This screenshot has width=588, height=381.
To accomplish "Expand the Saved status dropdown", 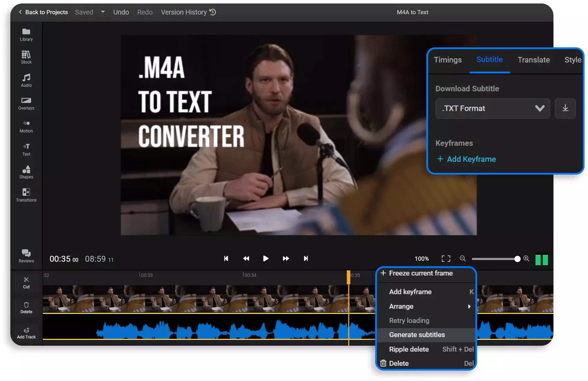I will coord(103,12).
